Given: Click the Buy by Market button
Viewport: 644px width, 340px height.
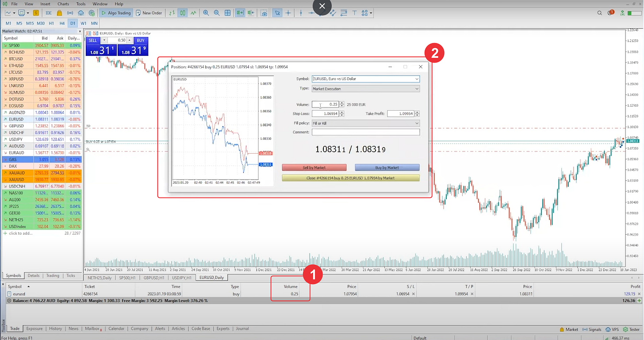Looking at the screenshot, I should pos(387,168).
